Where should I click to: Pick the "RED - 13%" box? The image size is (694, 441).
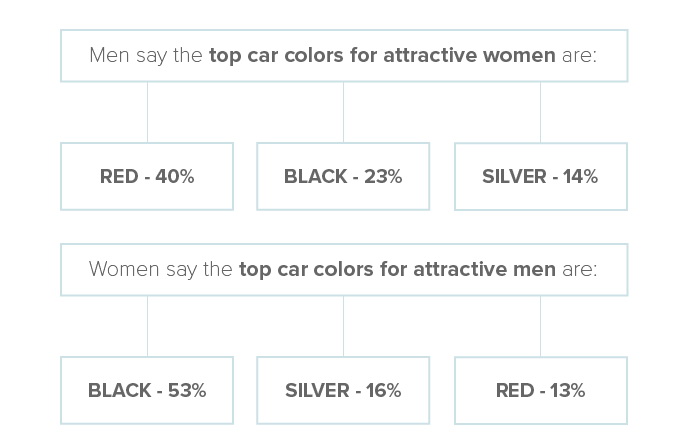pyautogui.click(x=540, y=390)
